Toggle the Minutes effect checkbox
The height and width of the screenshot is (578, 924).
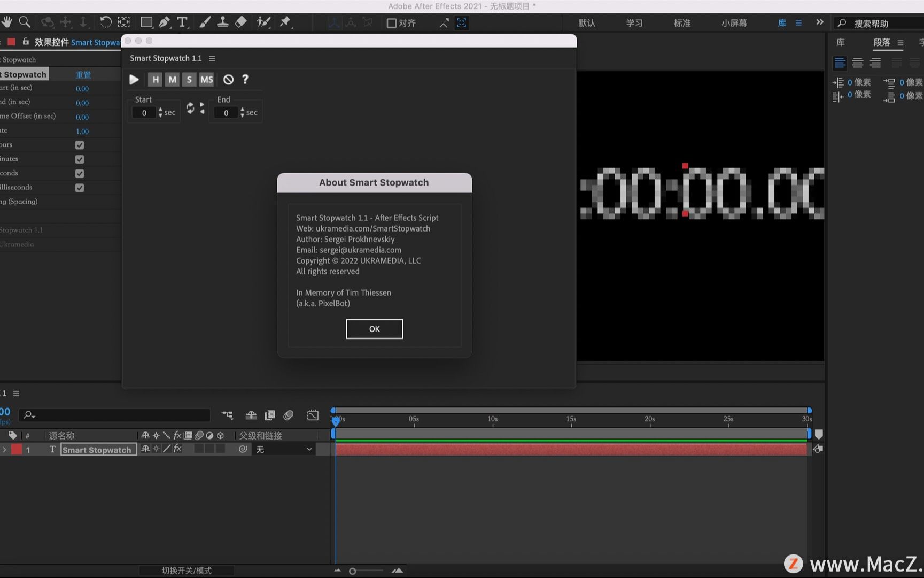coord(80,159)
